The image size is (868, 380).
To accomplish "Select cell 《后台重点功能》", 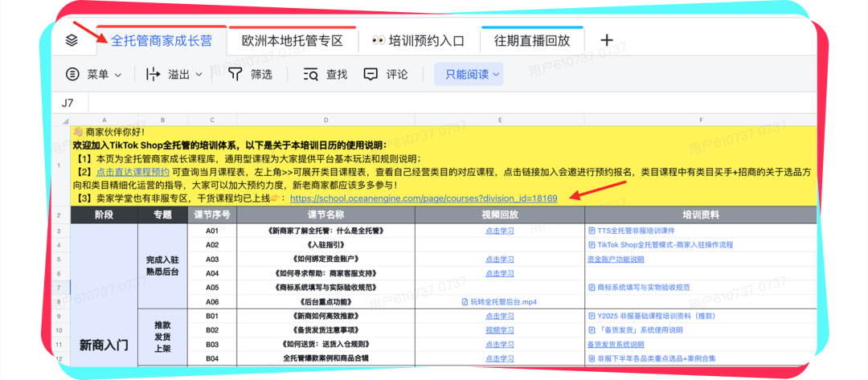I will point(325,301).
